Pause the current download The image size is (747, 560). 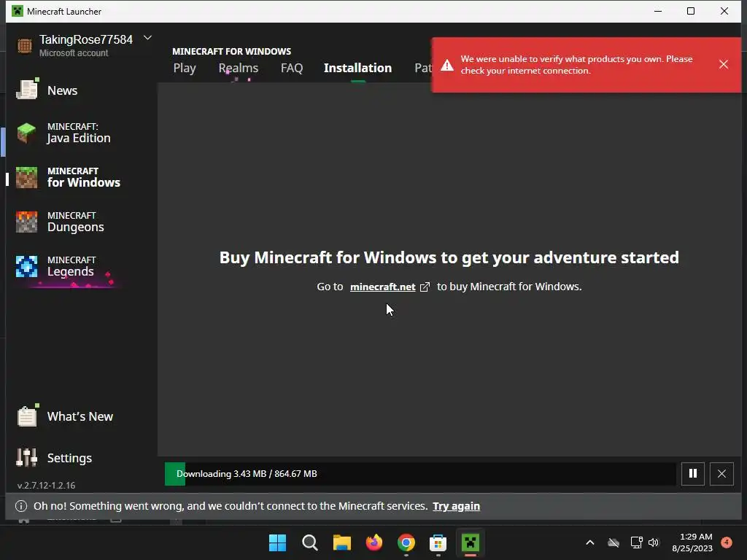pos(693,473)
